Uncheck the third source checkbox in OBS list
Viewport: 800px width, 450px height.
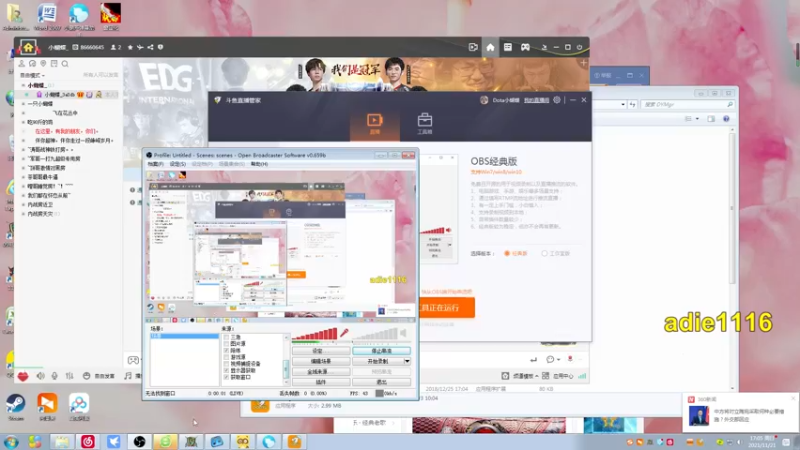227,351
